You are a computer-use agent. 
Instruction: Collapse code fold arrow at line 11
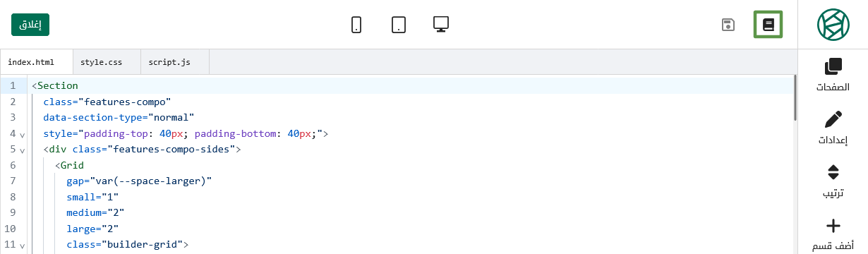(x=22, y=246)
